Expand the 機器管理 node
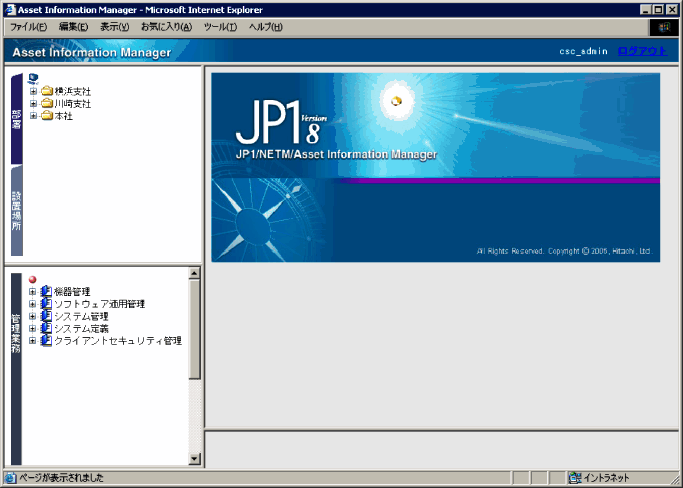 coord(32,291)
